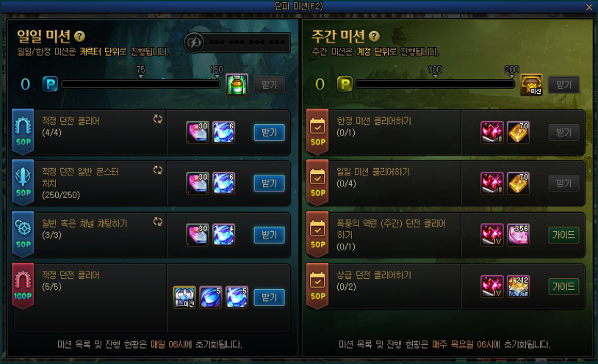Click the treasure chest reward icon on weekly bar
Viewport: 598px width, 364px height.
pyautogui.click(x=531, y=84)
